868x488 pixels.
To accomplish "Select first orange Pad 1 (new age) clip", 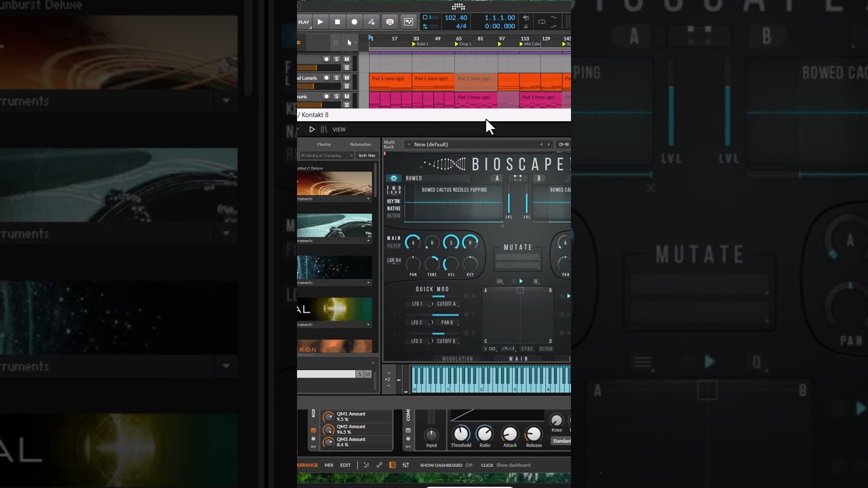I will coord(391,81).
